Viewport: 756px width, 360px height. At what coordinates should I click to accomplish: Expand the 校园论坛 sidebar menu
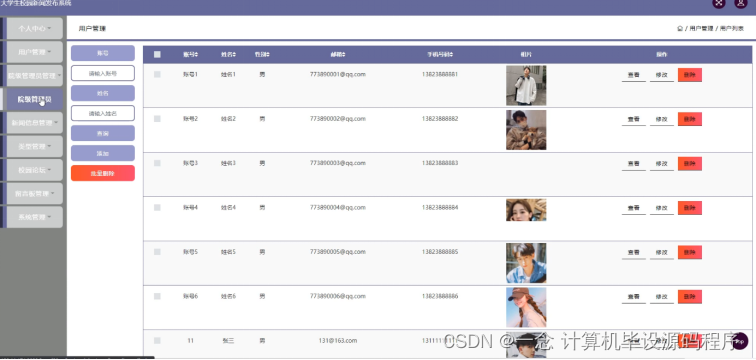[35, 170]
